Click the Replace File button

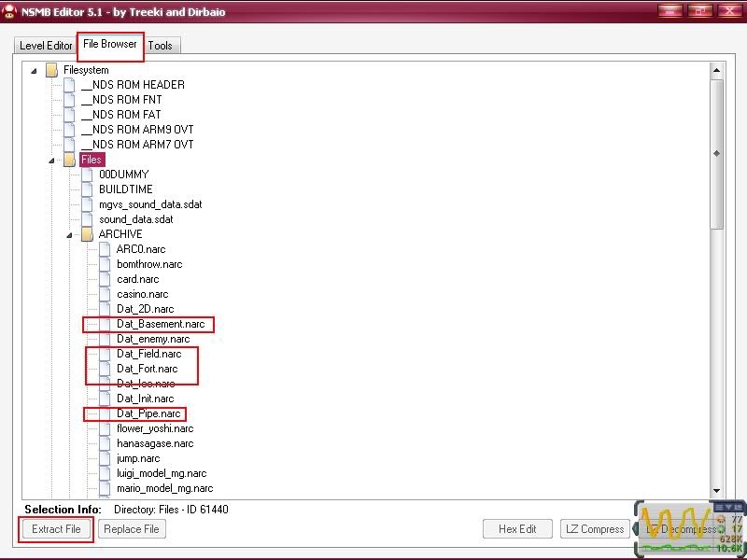click(x=132, y=529)
